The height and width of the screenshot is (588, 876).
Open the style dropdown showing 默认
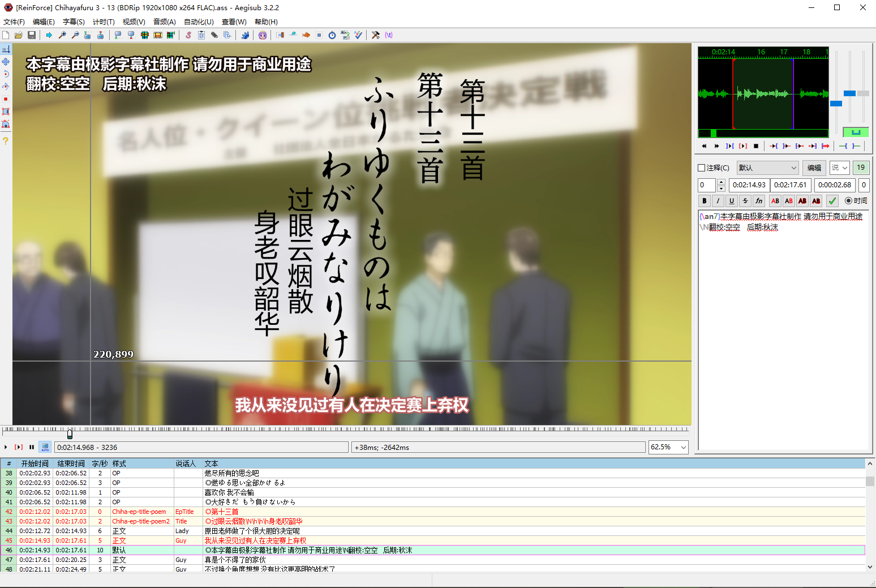768,168
